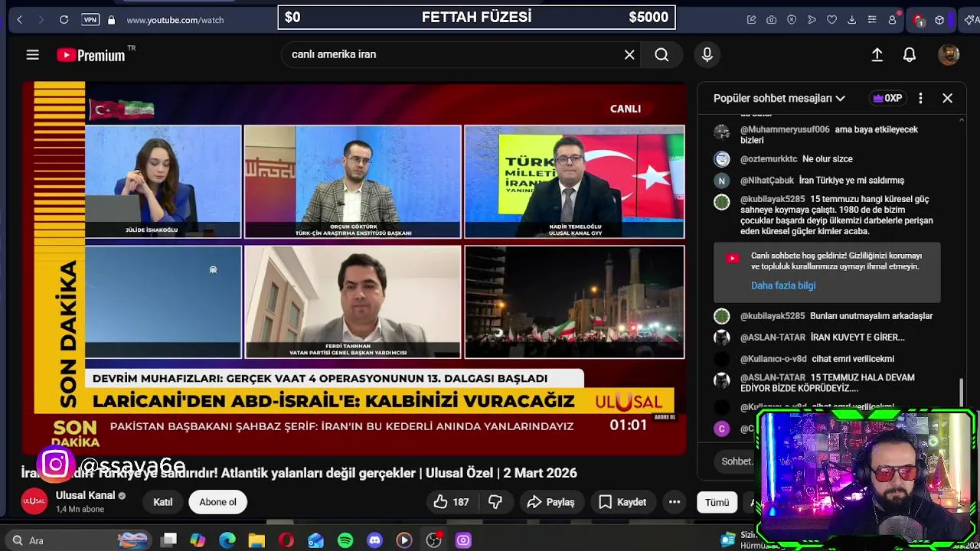Screen dimensions: 980x551
Task: Open Task View on the taskbar
Action: 169,540
